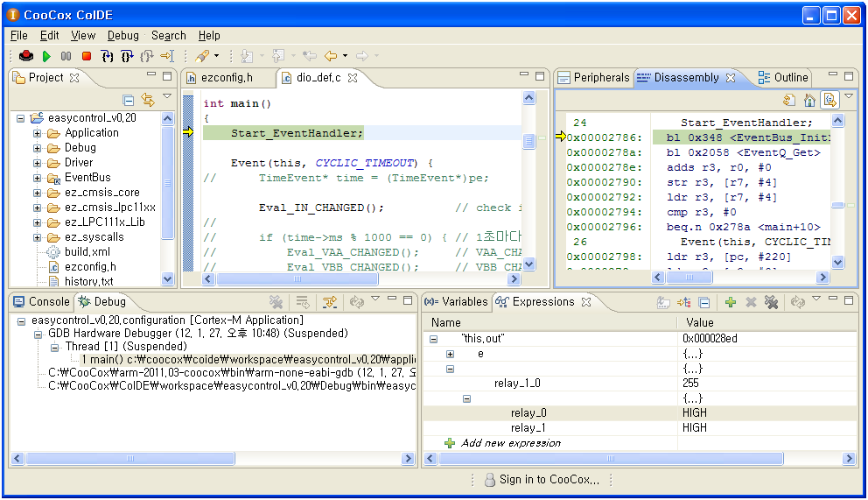This screenshot has height=500, width=868.
Task: Click the Next Annotation toolbar icon
Action: [x=247, y=56]
